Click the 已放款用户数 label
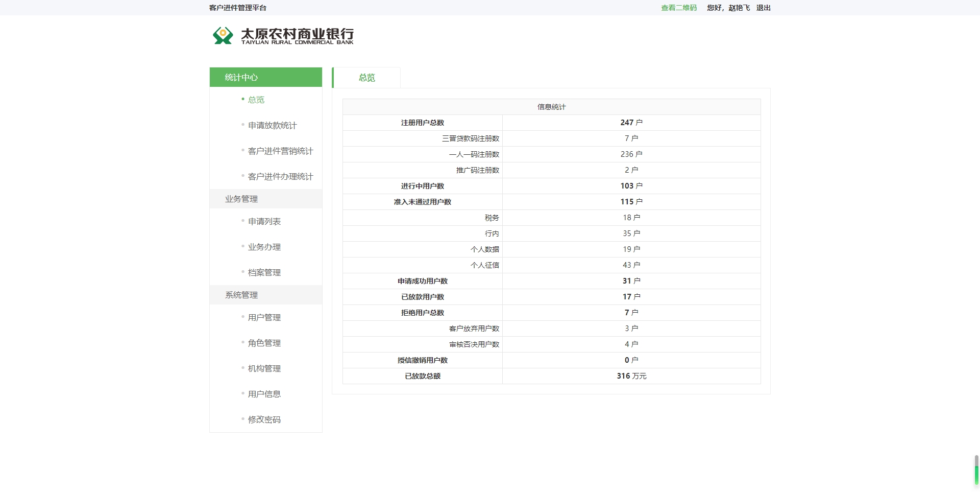The width and height of the screenshot is (980, 492). [423, 297]
